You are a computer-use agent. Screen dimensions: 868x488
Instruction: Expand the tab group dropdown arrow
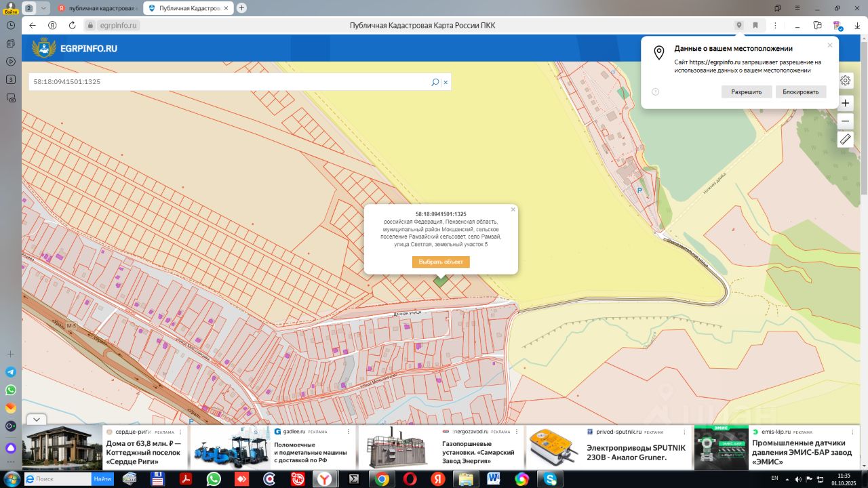click(44, 8)
